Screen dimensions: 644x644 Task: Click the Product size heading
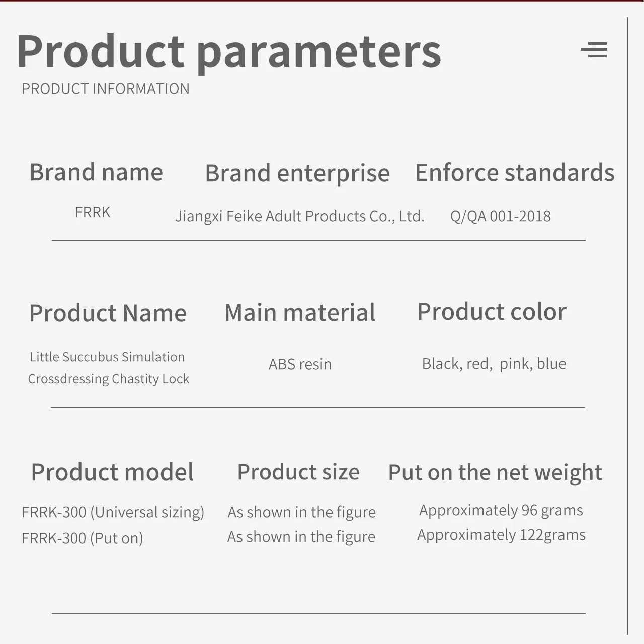(x=298, y=472)
